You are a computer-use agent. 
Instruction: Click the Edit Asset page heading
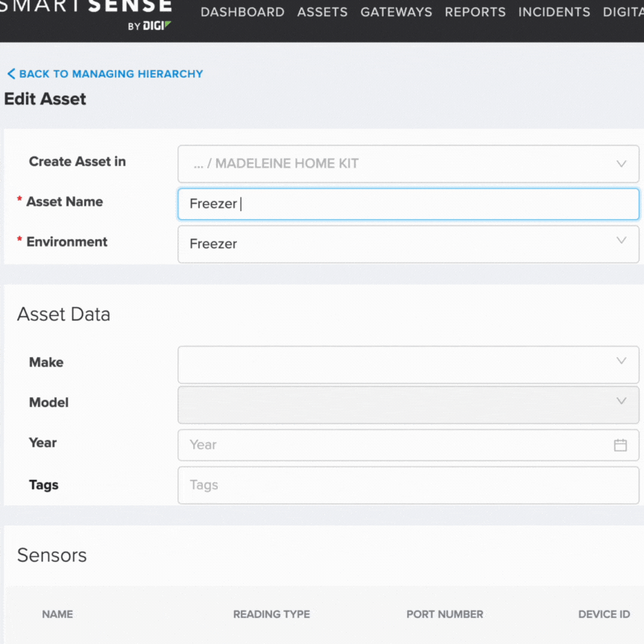(45, 99)
